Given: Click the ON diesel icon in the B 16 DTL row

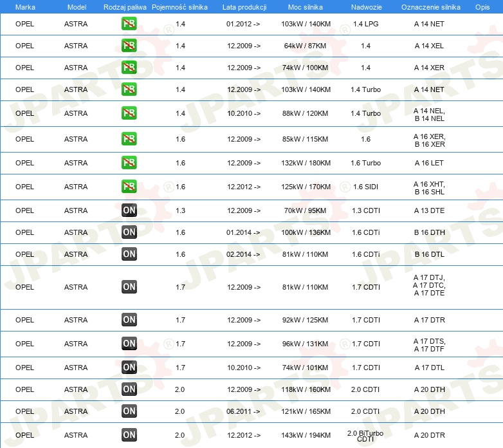Looking at the screenshot, I should (129, 254).
